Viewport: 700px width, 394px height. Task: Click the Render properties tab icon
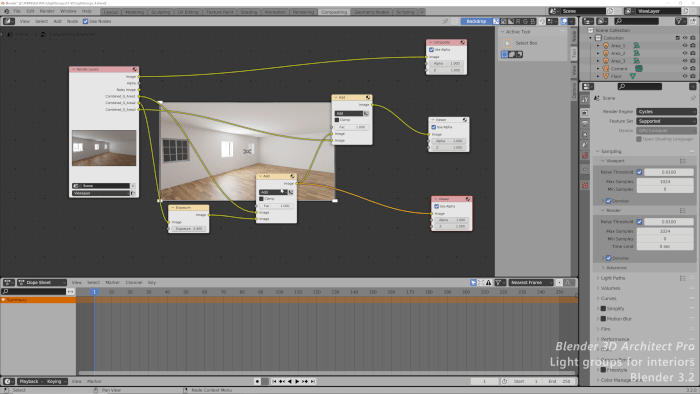click(585, 113)
